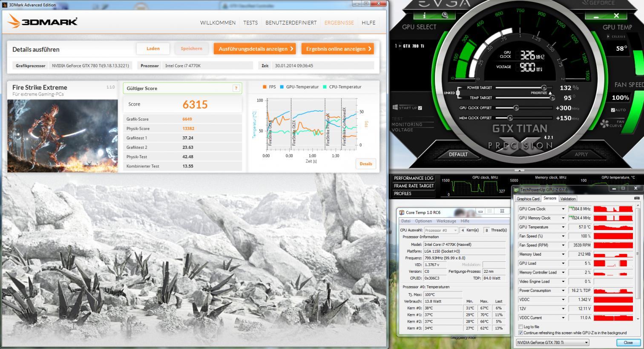Click the Linked bracket toggle in Precision
Image resolution: width=644 pixels, height=349 pixels.
(458, 92)
